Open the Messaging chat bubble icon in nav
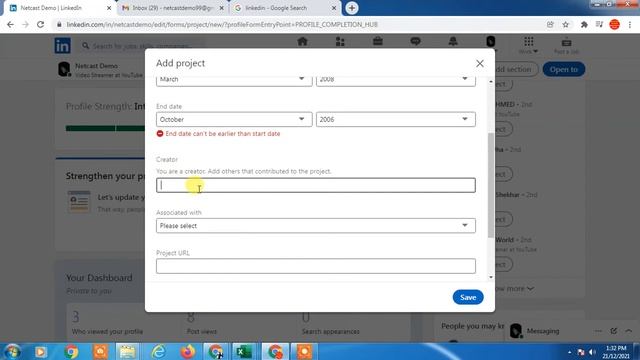This screenshot has width=640, height=360. coord(415,42)
